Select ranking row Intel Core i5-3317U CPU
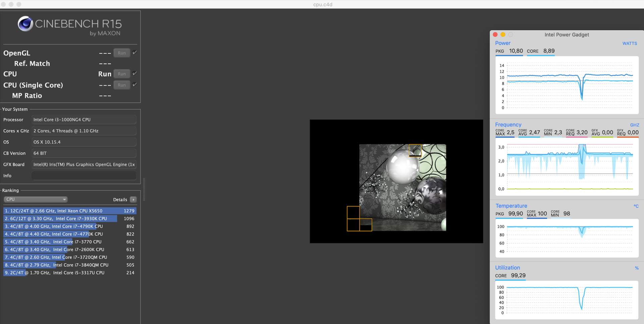 coord(70,272)
